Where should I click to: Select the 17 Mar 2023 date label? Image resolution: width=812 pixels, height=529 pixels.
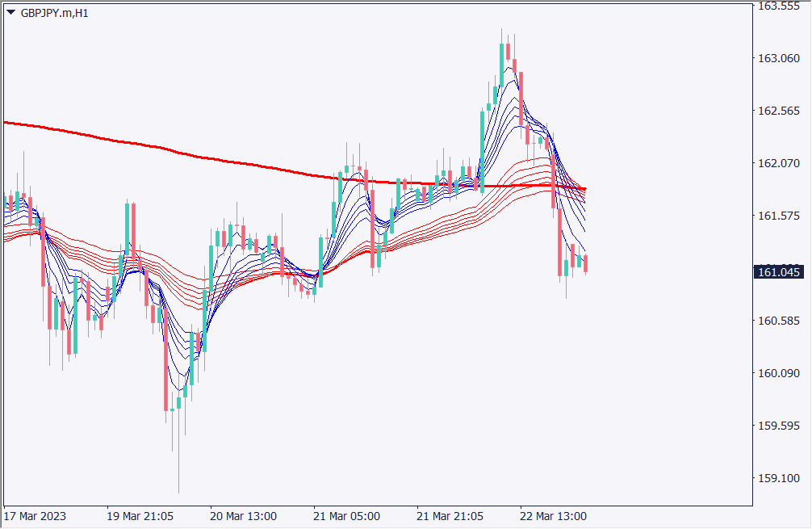pos(35,516)
